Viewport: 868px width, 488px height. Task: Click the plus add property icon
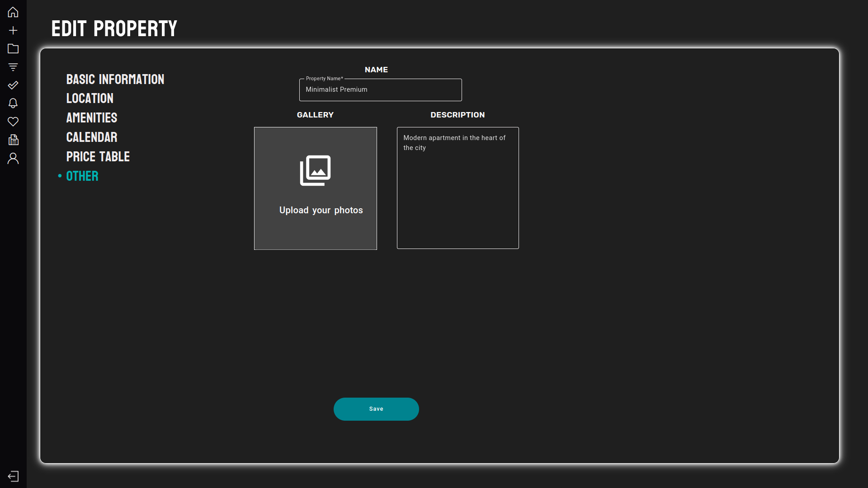click(13, 30)
